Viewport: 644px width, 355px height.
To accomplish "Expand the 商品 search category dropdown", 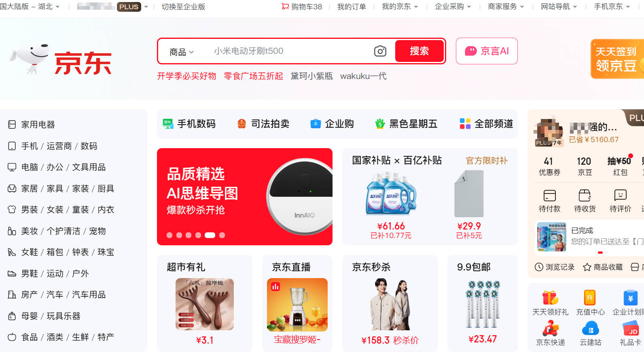I will coord(182,52).
